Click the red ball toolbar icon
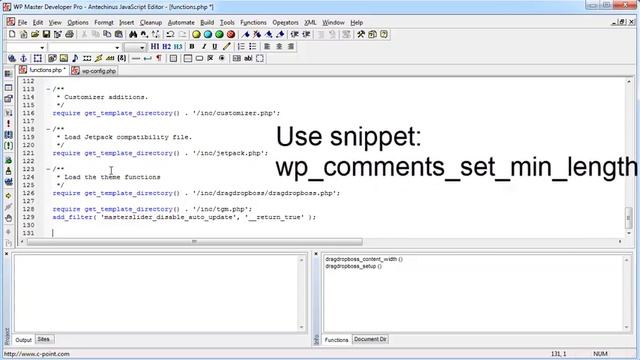Screen dimensions: 640x360 231,34
